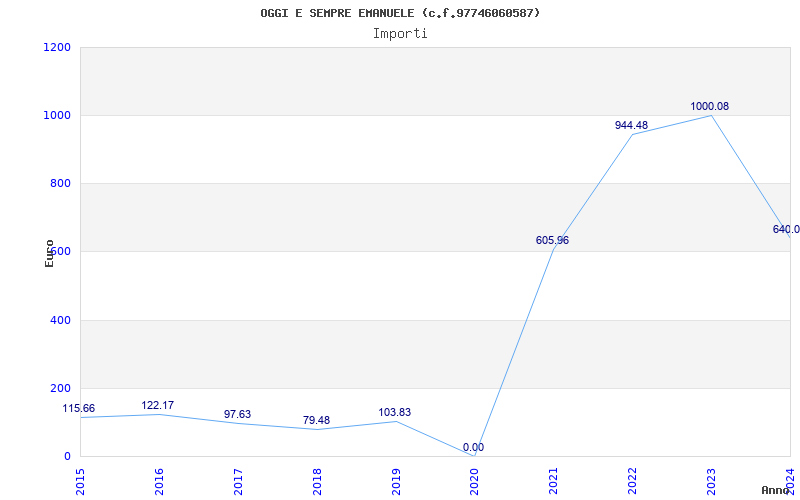The width and height of the screenshot is (800, 500).
Task: Click the 200 y-axis label
Action: tap(60, 388)
